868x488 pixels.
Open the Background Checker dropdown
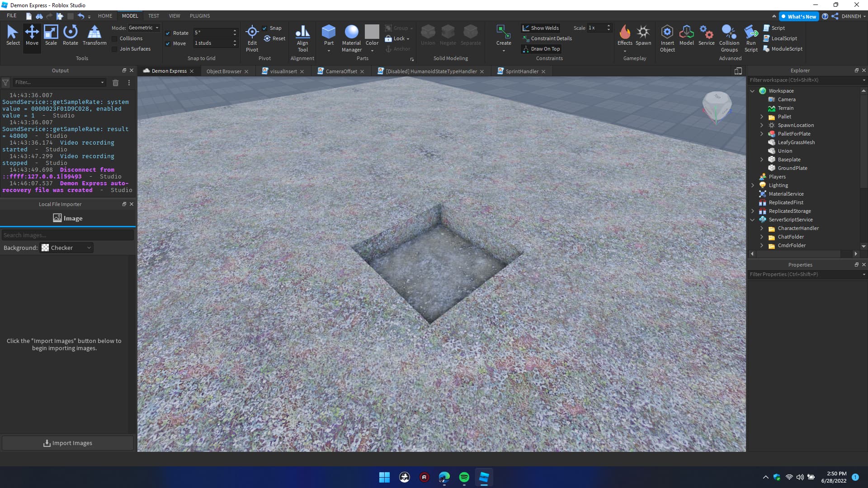tap(66, 248)
